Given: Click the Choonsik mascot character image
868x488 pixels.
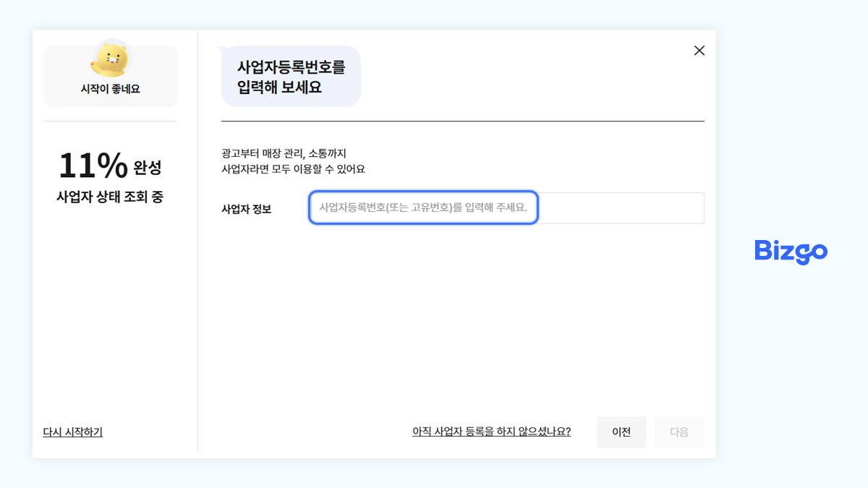Looking at the screenshot, I should (110, 59).
